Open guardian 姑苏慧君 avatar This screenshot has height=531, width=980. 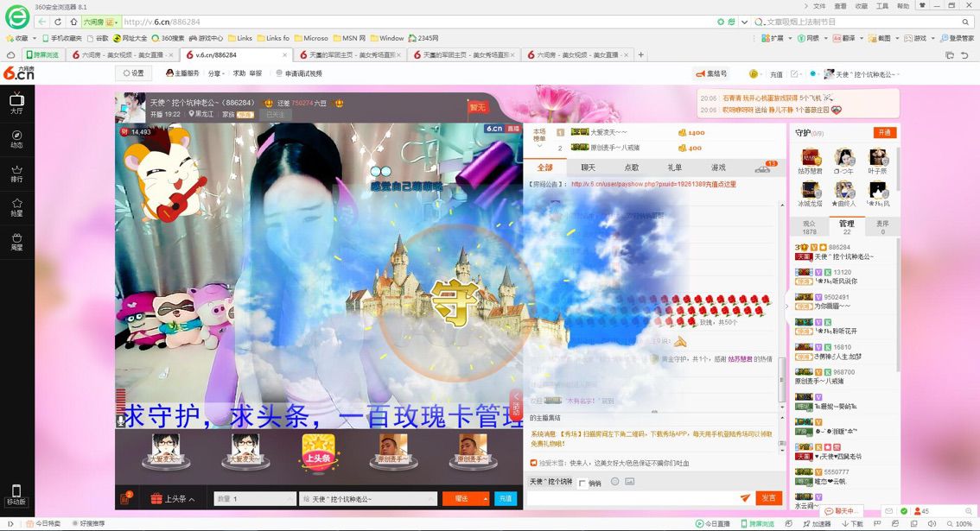pos(810,157)
